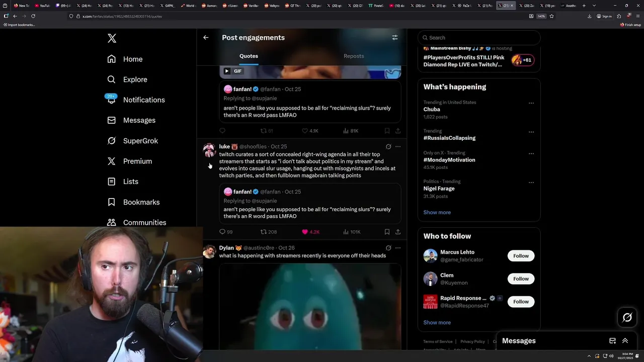Share luke's post

click(x=398, y=232)
